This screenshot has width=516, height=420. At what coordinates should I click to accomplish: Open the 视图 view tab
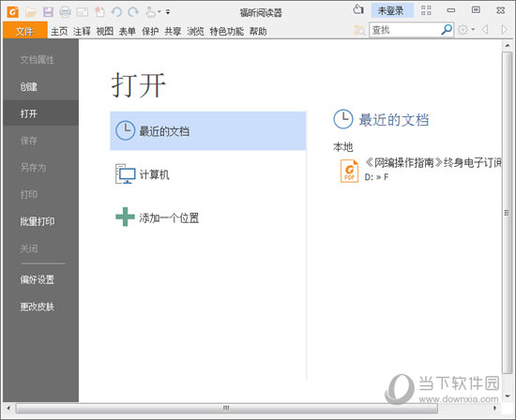point(105,32)
